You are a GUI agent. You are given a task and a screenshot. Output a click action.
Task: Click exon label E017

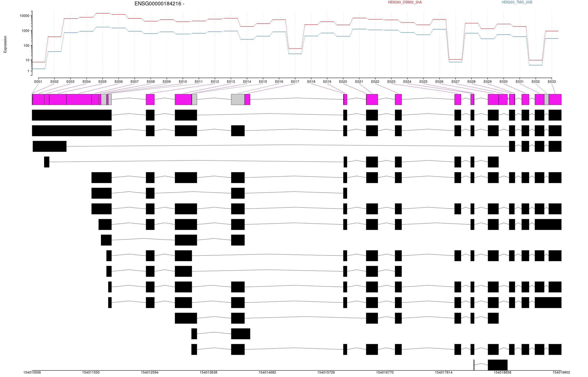click(295, 82)
